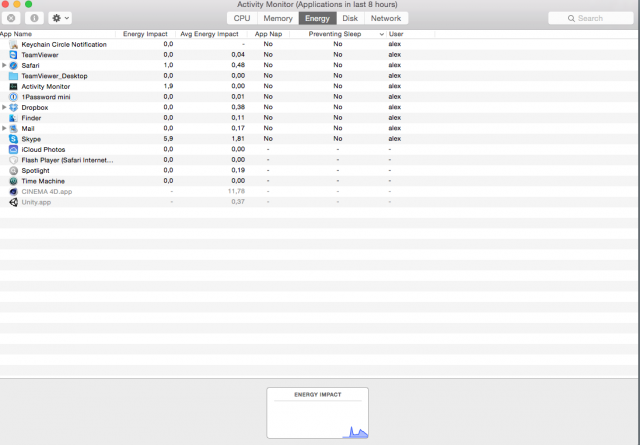Click the Flash Player plugin icon

click(13, 160)
